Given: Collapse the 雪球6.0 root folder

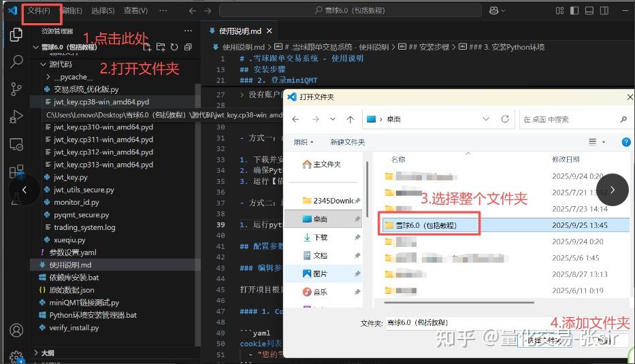Looking at the screenshot, I should click(x=35, y=47).
